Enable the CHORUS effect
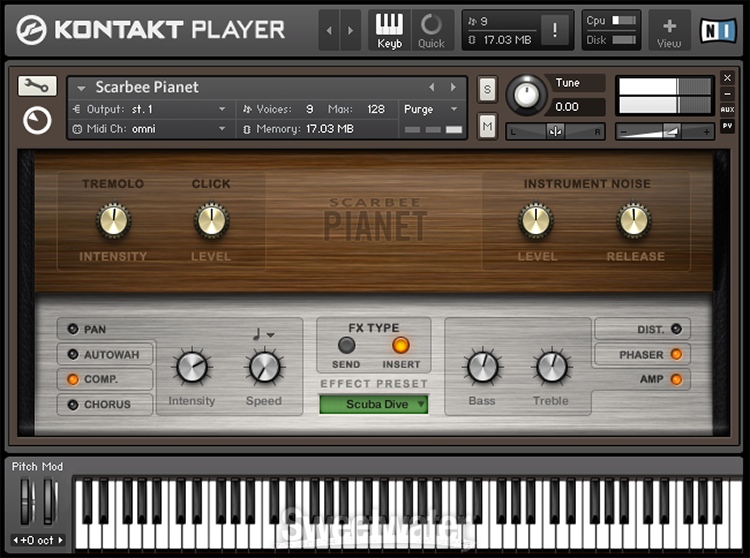This screenshot has height=558, width=750. click(x=73, y=405)
